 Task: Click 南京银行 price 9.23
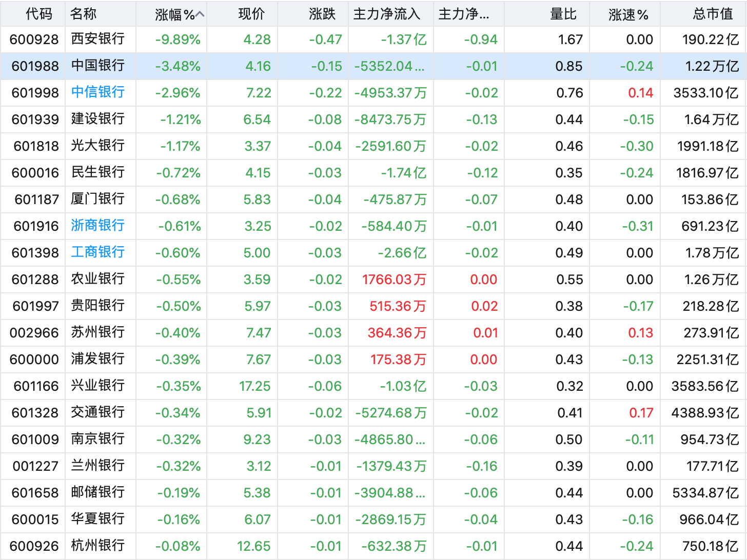[257, 439]
